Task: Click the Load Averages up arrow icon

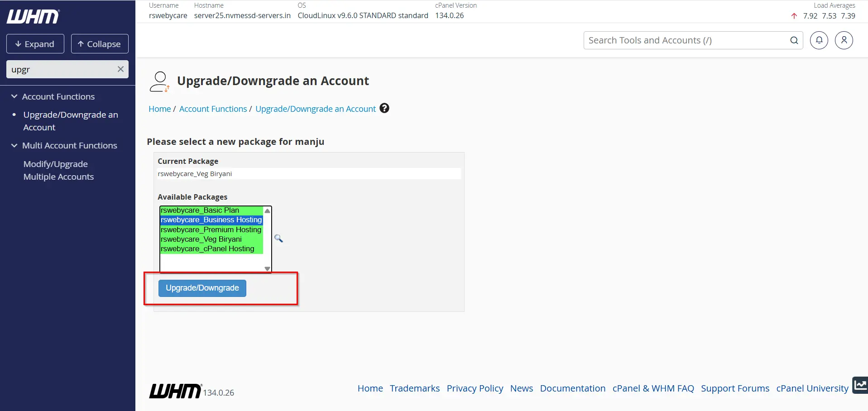Action: [x=794, y=16]
